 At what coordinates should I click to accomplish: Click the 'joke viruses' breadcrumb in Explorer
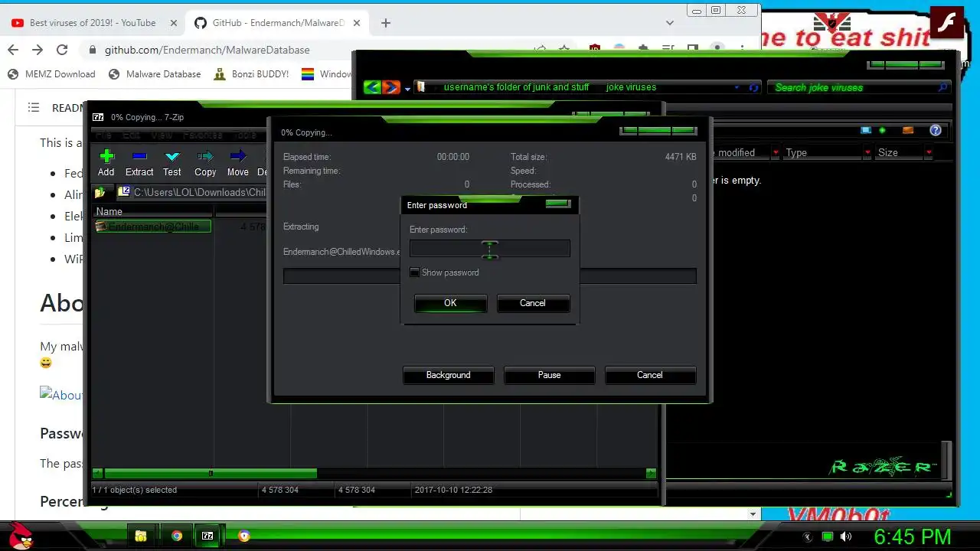point(631,87)
